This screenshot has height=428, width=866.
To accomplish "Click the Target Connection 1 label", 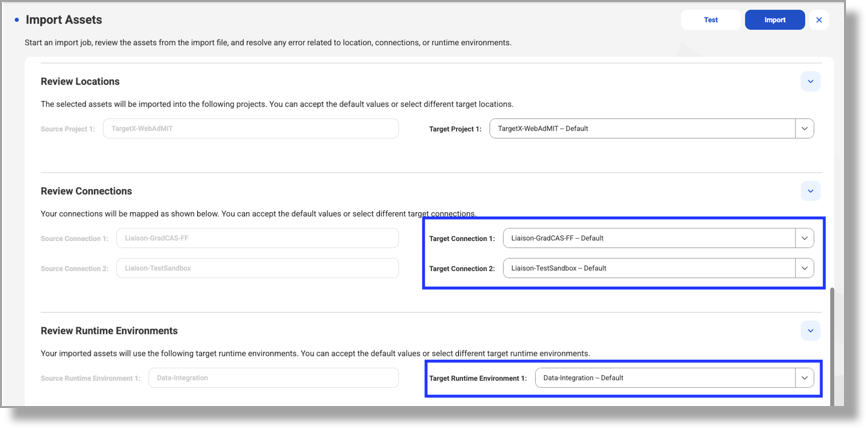I will tap(462, 239).
